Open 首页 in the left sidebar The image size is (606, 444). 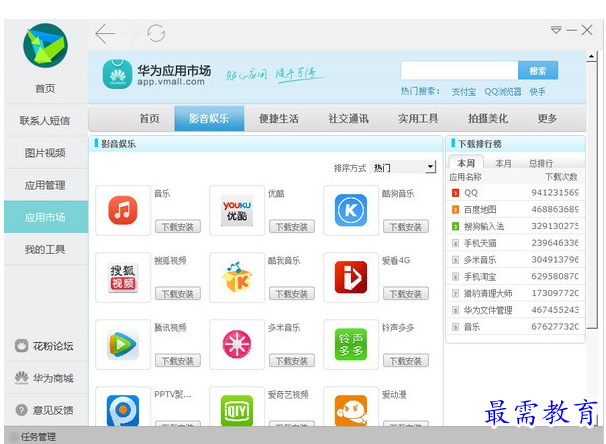pyautogui.click(x=45, y=88)
